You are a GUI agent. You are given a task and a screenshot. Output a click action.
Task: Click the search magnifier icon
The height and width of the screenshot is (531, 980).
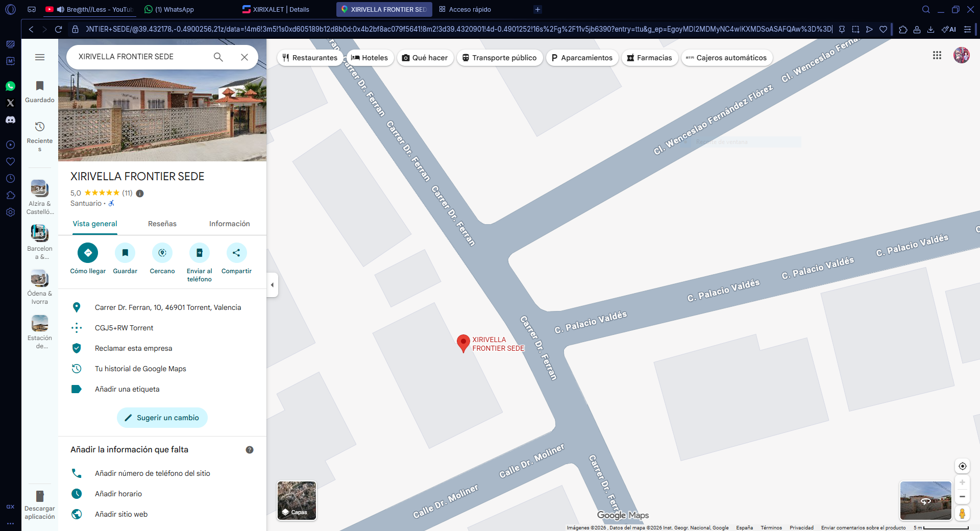point(218,57)
